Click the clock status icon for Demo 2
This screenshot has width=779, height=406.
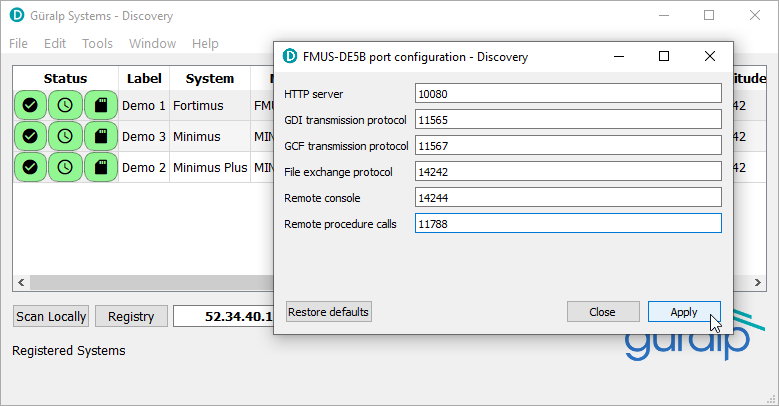click(x=65, y=167)
